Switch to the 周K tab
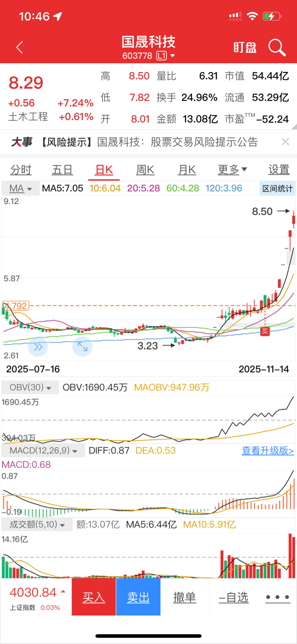Viewport: 297px width, 644px height. coord(145,170)
